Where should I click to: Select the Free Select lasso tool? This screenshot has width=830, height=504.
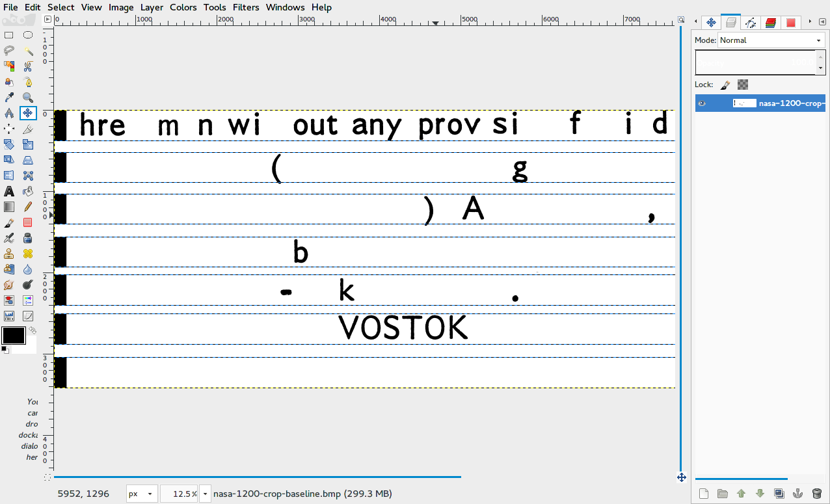pos(9,51)
